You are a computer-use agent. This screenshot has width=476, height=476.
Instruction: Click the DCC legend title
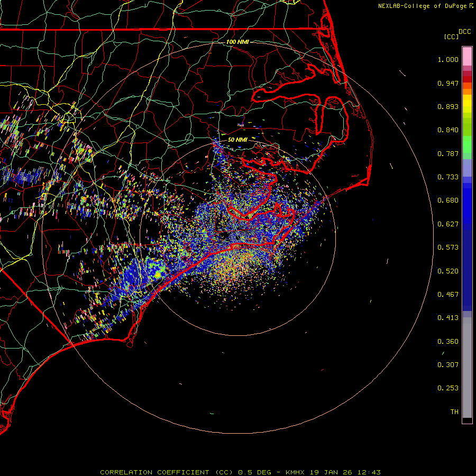point(464,32)
